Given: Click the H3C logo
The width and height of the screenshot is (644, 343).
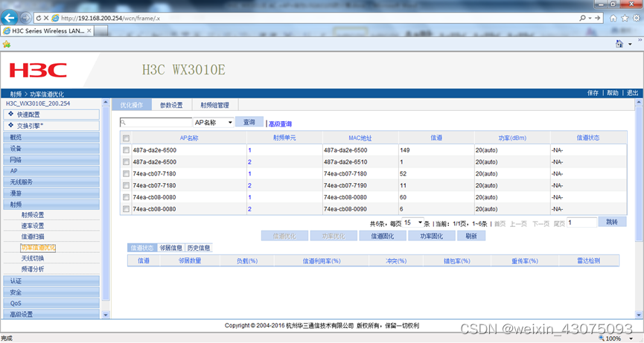Looking at the screenshot, I should point(38,70).
